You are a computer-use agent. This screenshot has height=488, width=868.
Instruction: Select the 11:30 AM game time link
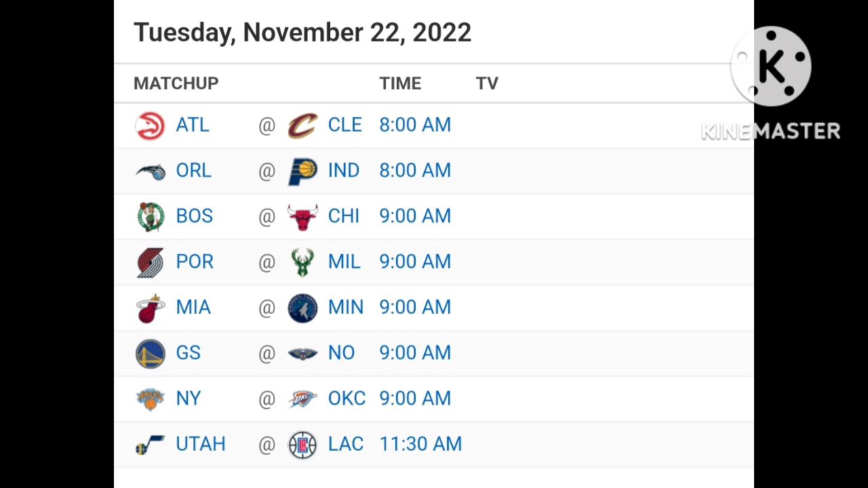(420, 444)
